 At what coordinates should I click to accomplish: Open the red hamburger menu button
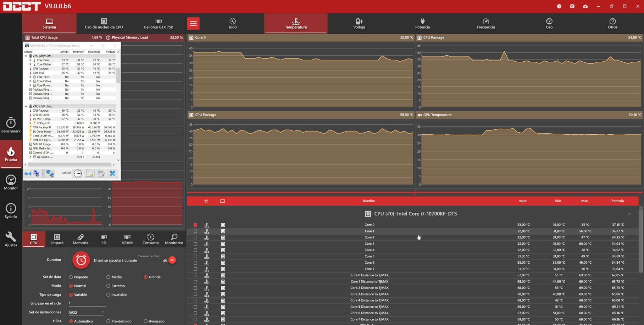click(x=193, y=23)
